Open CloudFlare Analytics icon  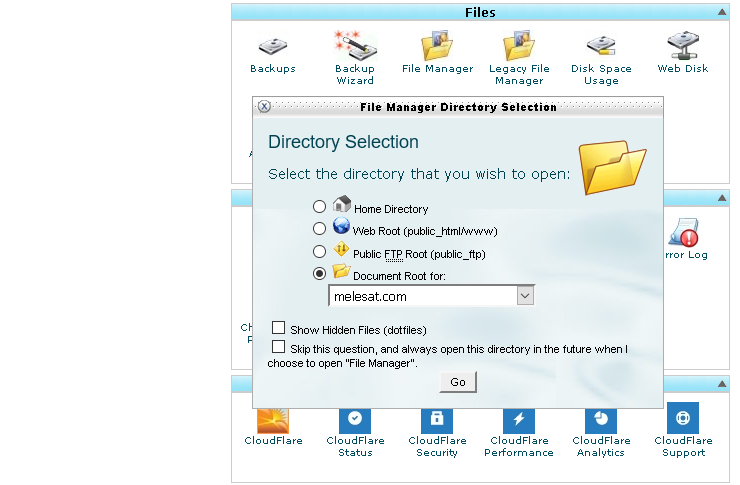pos(601,419)
